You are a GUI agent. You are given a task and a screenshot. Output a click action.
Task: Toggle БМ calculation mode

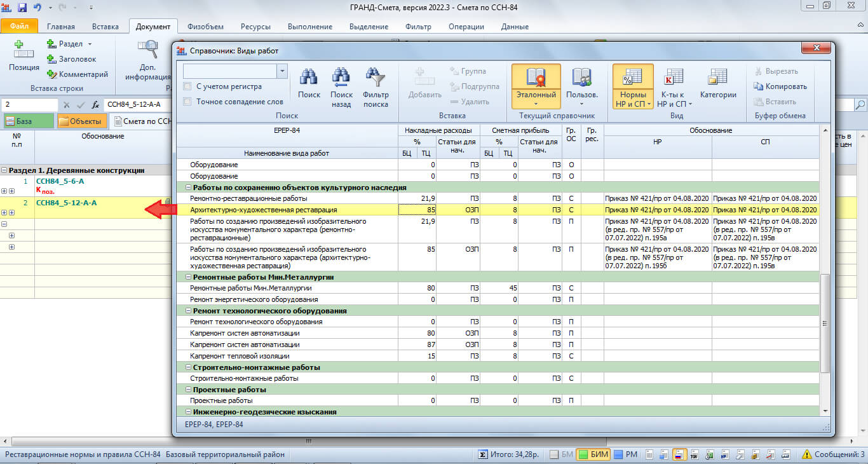click(561, 454)
